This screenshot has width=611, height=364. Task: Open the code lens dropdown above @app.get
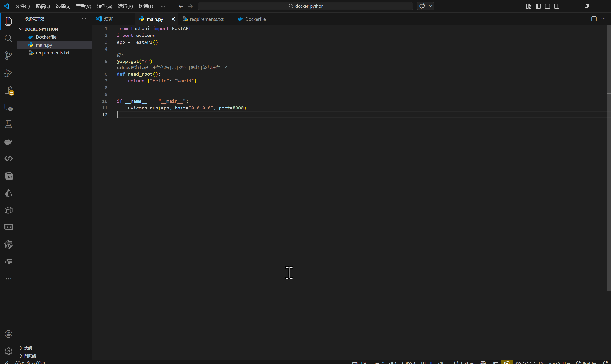121,55
